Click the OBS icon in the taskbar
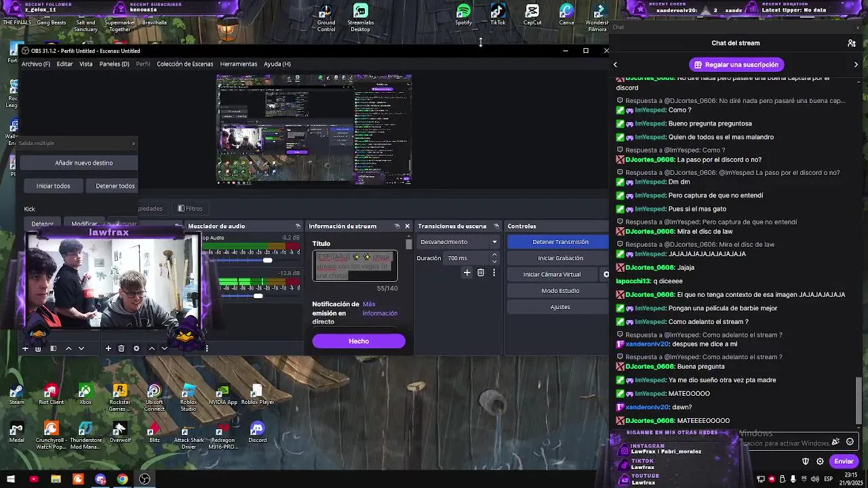Viewport: 868px width, 488px height. point(144,479)
